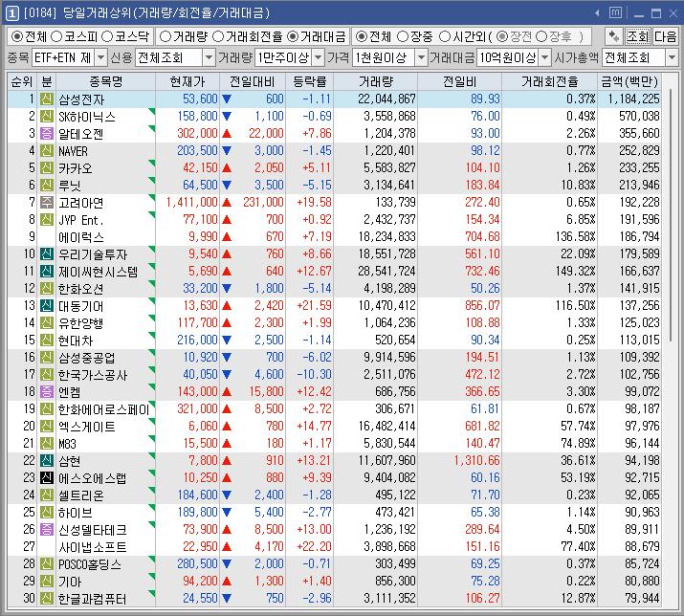Select the 전체 market radio button

(x=17, y=36)
